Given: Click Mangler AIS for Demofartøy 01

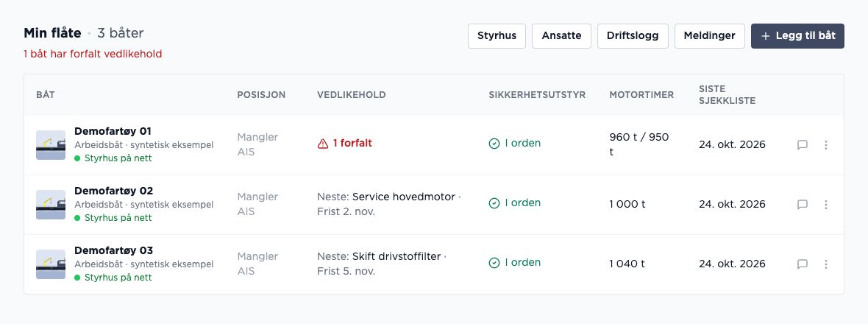Looking at the screenshot, I should click(x=258, y=144).
